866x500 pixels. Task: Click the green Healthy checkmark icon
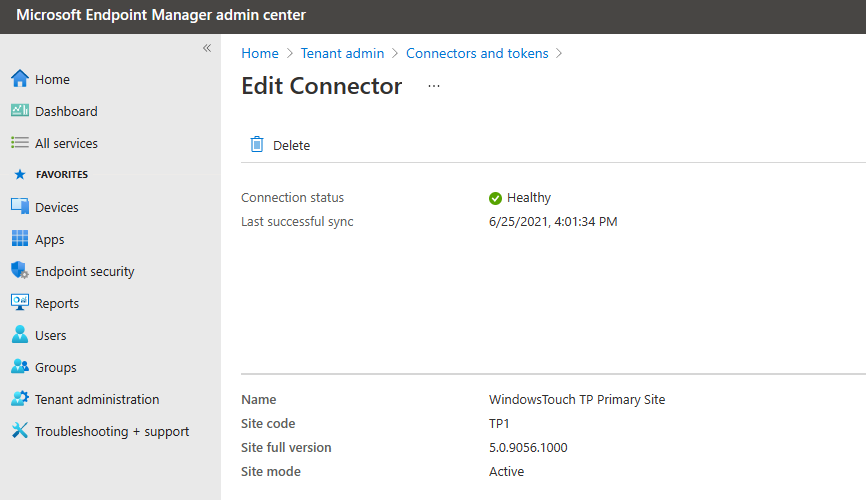coord(495,198)
